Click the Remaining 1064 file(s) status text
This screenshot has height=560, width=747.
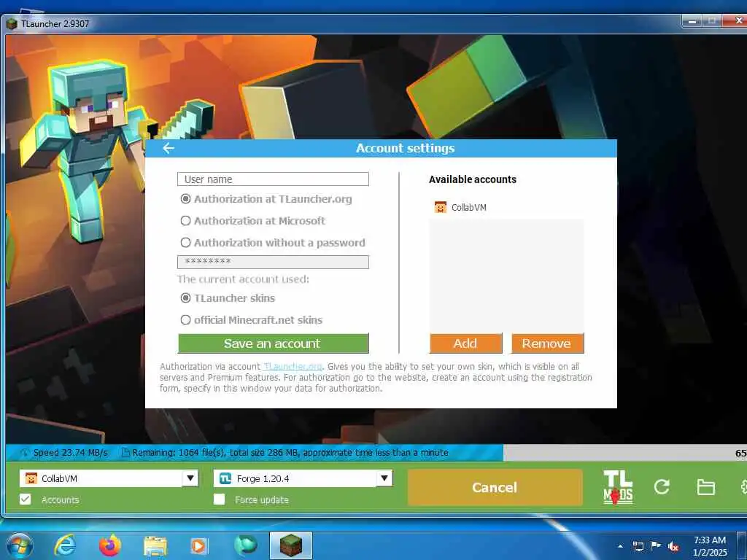click(x=290, y=452)
